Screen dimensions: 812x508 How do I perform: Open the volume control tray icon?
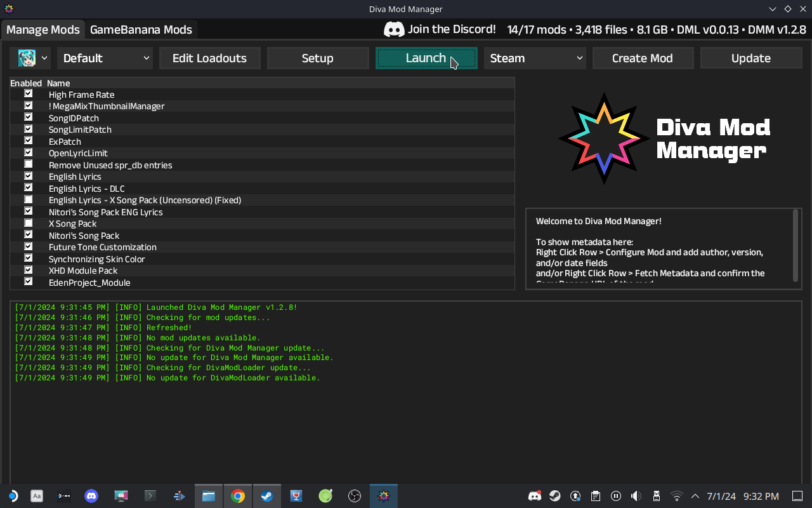click(636, 496)
